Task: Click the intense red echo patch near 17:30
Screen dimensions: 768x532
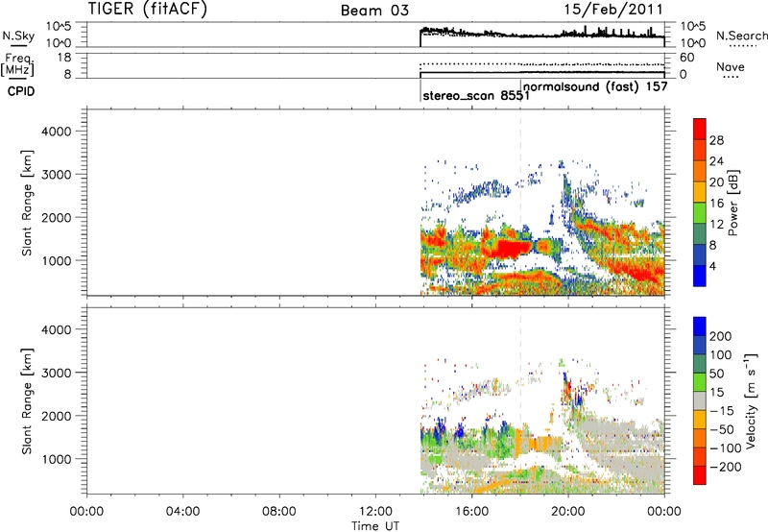Action: pos(511,249)
